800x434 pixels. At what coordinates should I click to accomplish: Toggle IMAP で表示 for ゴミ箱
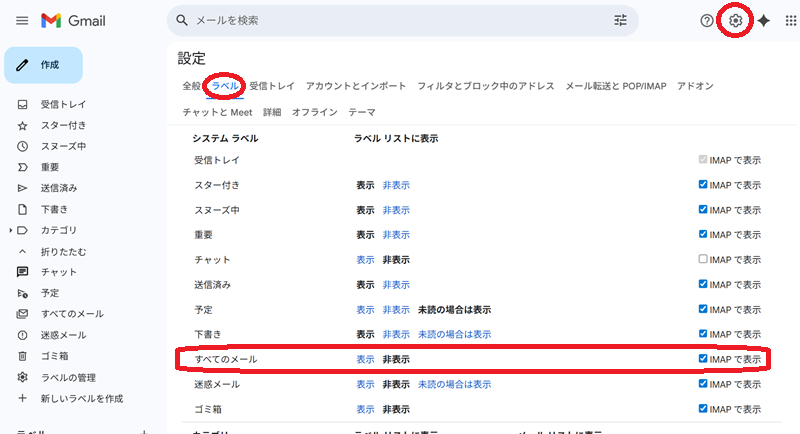click(x=703, y=408)
